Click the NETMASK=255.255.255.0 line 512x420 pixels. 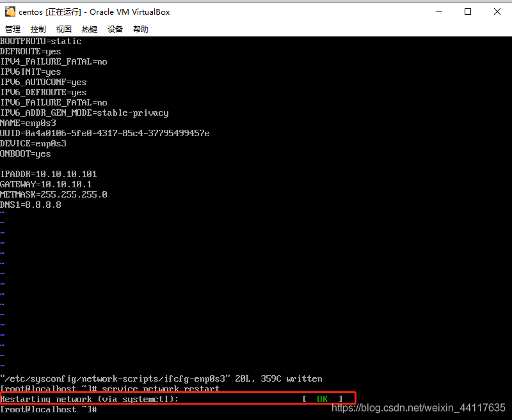coord(54,195)
